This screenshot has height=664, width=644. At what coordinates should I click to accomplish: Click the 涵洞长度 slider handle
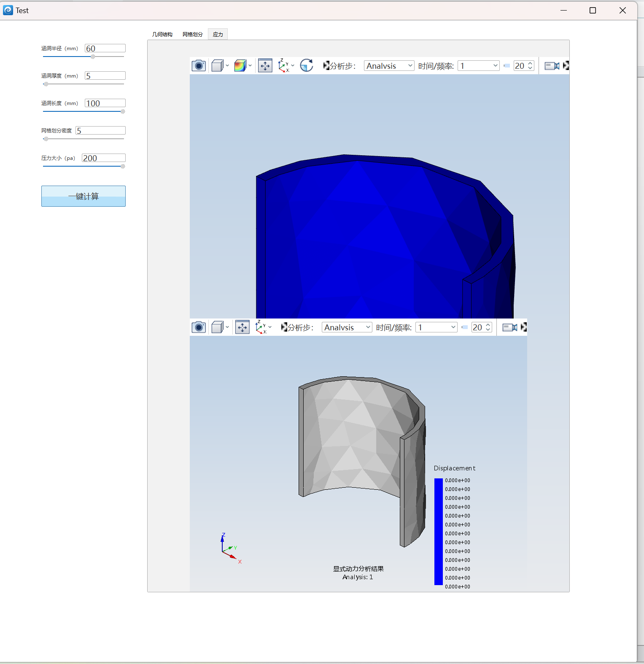pos(123,111)
